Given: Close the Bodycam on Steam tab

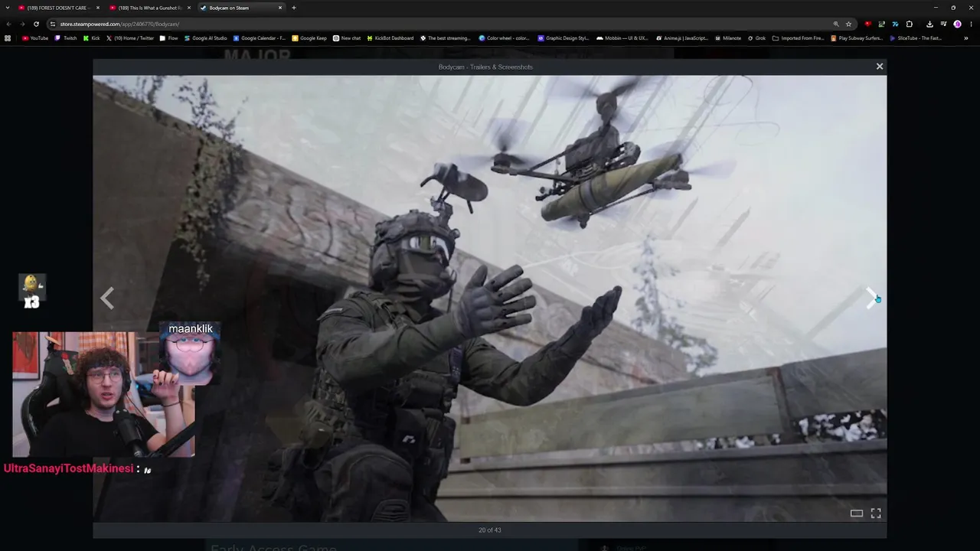Looking at the screenshot, I should coord(280,8).
